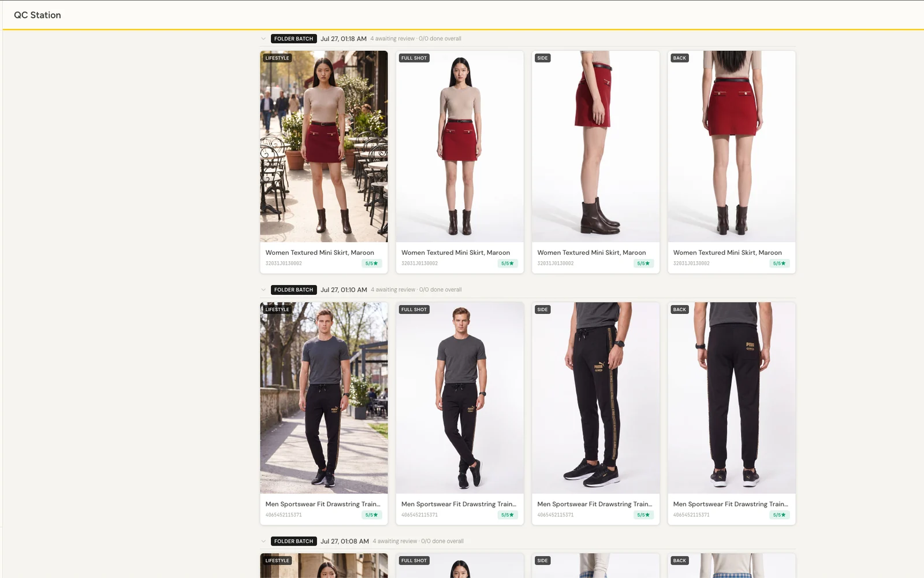Screen dimensions: 924x578
Task: Collapse the Jul 27, 01:18 AM batch chevron
Action: coord(263,39)
